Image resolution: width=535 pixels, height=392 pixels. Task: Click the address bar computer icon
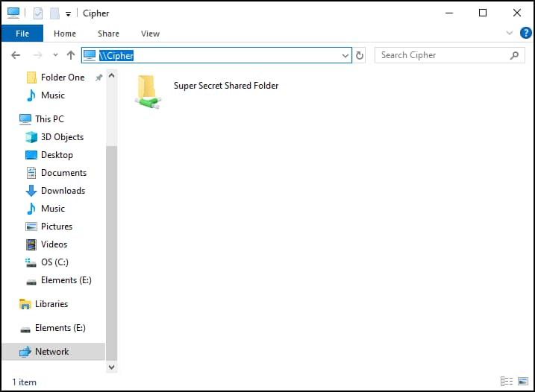point(90,55)
